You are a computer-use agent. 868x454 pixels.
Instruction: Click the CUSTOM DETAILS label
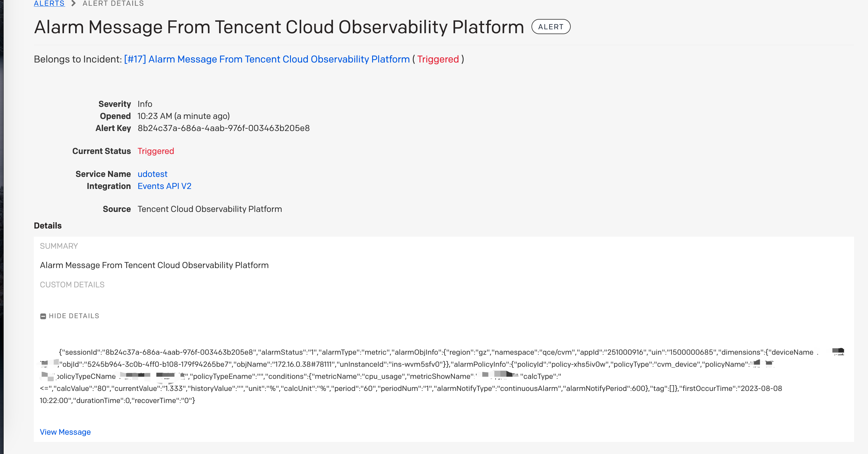[x=72, y=285]
